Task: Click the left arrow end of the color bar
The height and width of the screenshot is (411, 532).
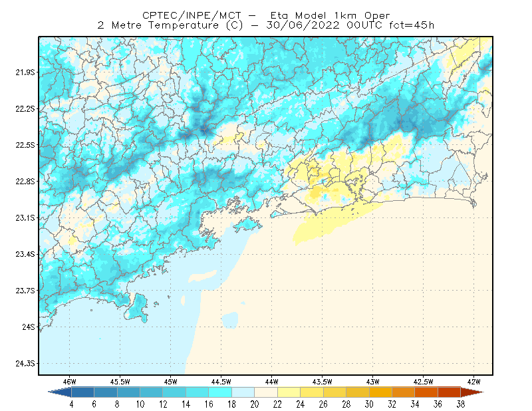Action: click(x=60, y=392)
